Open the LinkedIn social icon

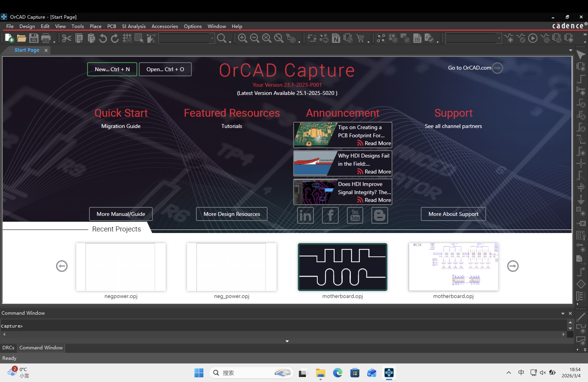tap(305, 216)
